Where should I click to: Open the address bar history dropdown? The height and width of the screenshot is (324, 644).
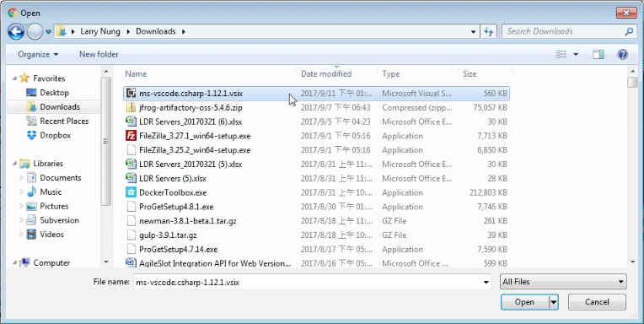[473, 32]
